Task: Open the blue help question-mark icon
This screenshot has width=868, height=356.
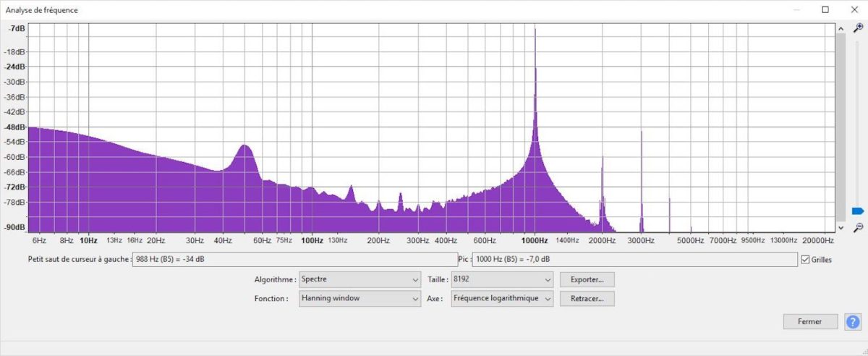Action: click(853, 321)
